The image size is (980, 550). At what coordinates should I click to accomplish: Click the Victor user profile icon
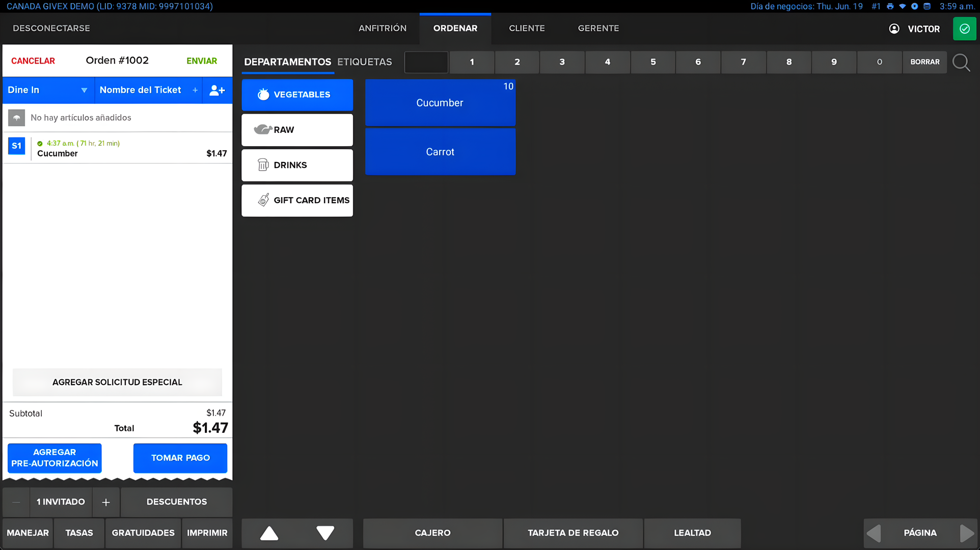(x=894, y=29)
